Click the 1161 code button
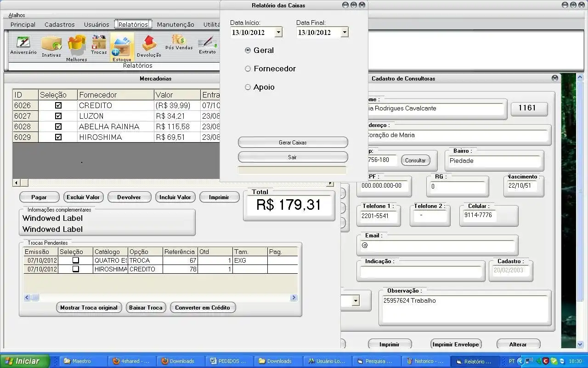Viewport: 588px width, 368px height. pyautogui.click(x=529, y=108)
